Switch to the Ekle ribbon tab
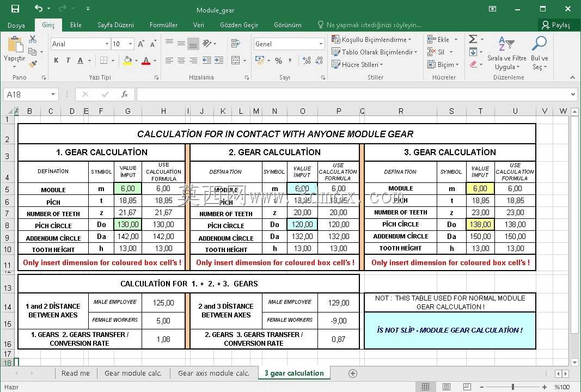The image size is (581, 392). [x=76, y=25]
